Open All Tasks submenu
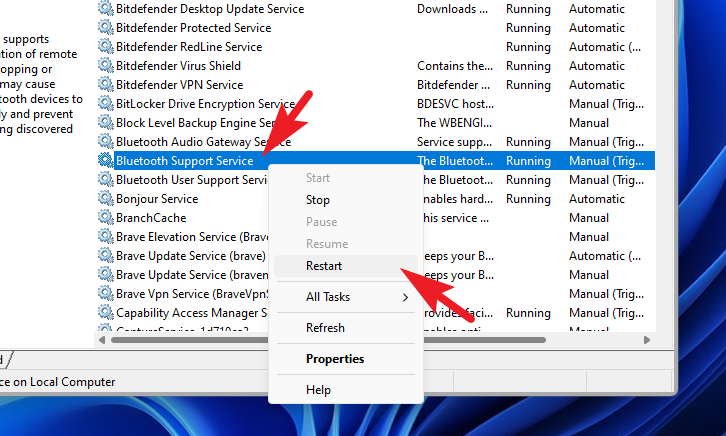Image resolution: width=726 pixels, height=436 pixels. point(346,297)
